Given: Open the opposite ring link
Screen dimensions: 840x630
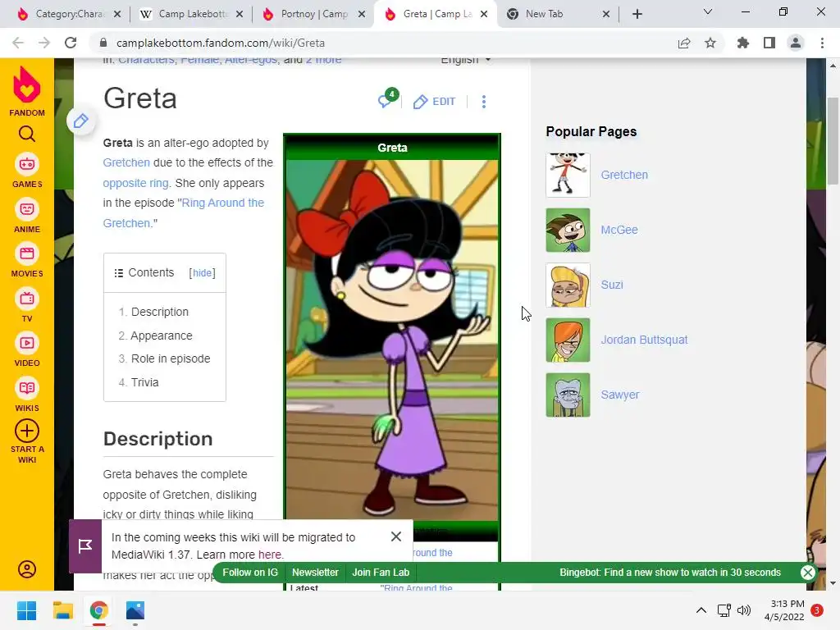Looking at the screenshot, I should click(x=135, y=183).
